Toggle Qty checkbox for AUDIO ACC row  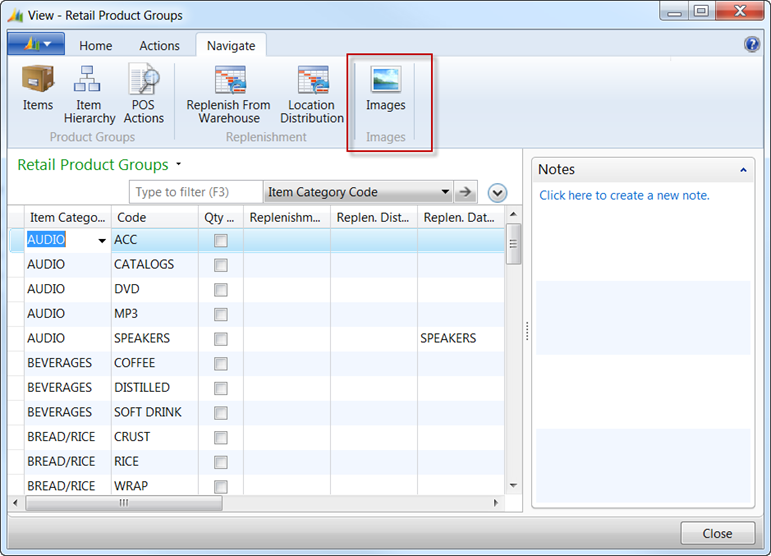click(221, 241)
